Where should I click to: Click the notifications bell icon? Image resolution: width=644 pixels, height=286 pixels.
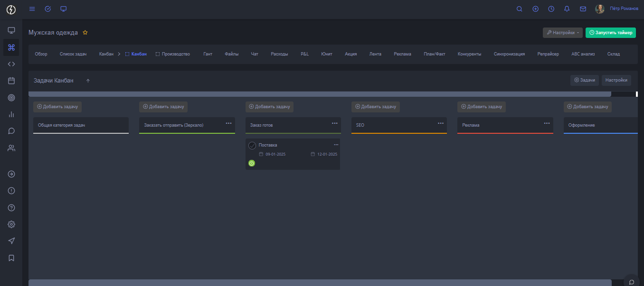(x=567, y=9)
